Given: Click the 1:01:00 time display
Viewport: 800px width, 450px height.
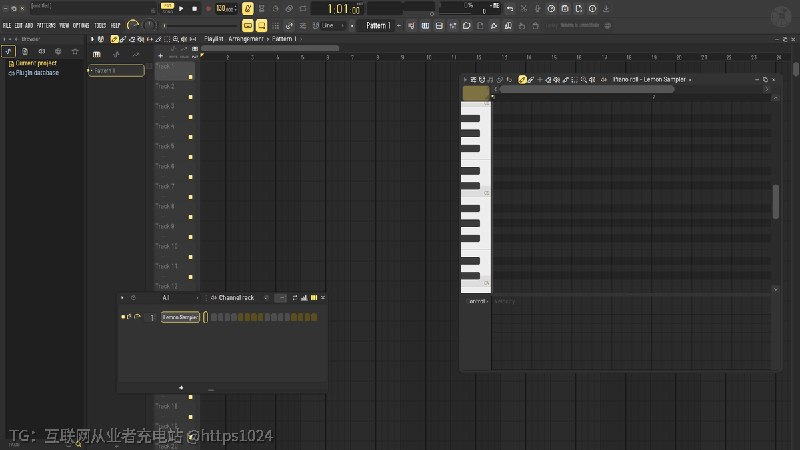Looking at the screenshot, I should (x=343, y=9).
